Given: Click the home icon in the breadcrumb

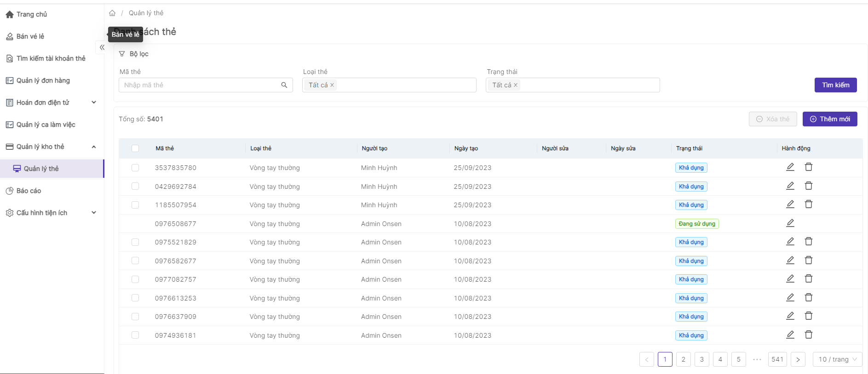Looking at the screenshot, I should [x=112, y=13].
